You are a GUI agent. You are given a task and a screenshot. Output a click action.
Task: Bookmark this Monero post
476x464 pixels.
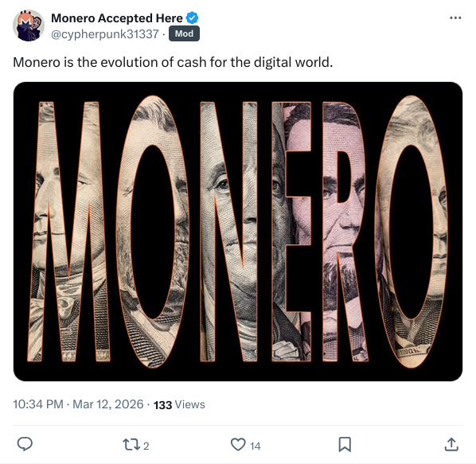click(x=345, y=445)
